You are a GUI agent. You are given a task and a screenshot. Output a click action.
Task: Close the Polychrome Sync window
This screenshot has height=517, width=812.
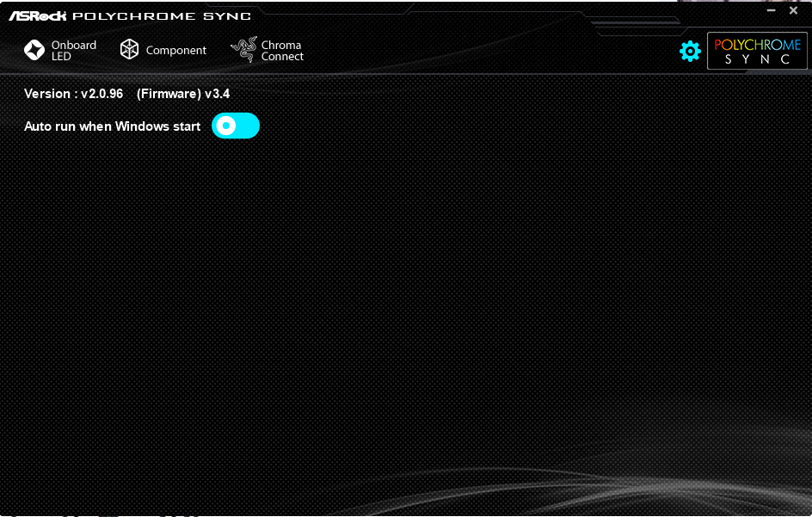(793, 10)
